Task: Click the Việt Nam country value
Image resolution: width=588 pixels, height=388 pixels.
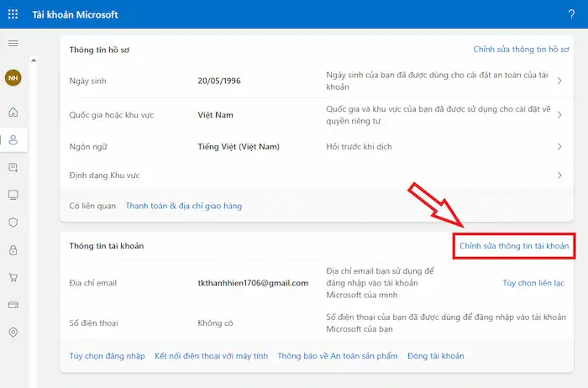Action: tap(216, 115)
